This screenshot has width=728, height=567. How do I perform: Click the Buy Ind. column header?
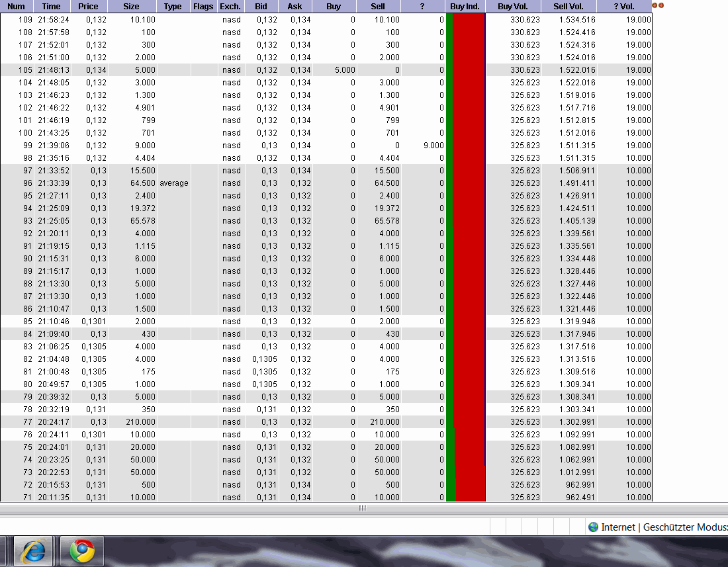pyautogui.click(x=465, y=7)
